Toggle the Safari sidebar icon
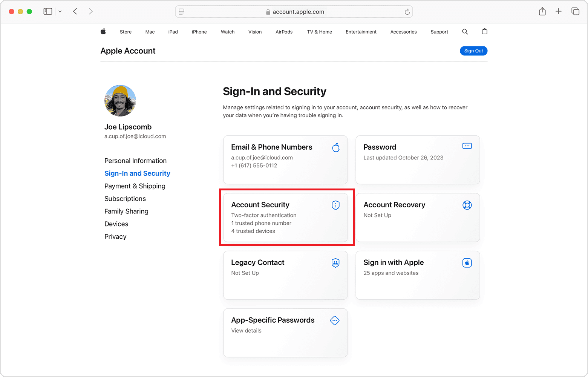Viewport: 588px width, 377px height. pyautogui.click(x=48, y=11)
